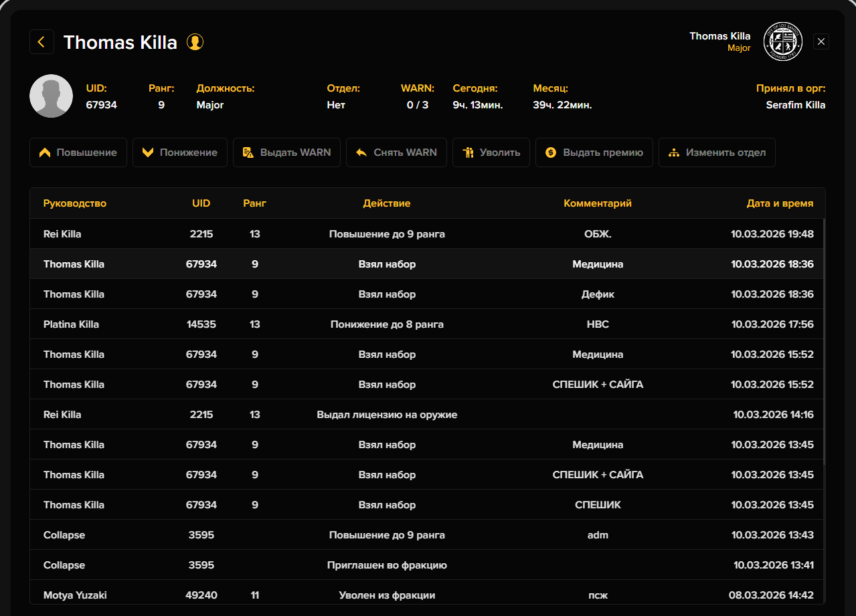This screenshot has width=856, height=616.
Task: Click the organization emblem logo
Action: 782,41
